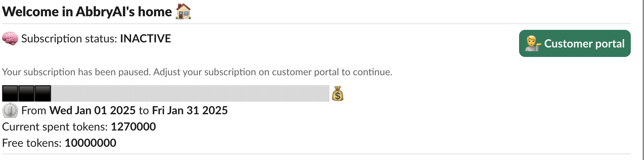Click the end date Fri Jan 31 2025
This screenshot has height=160, width=644.
tap(190, 111)
